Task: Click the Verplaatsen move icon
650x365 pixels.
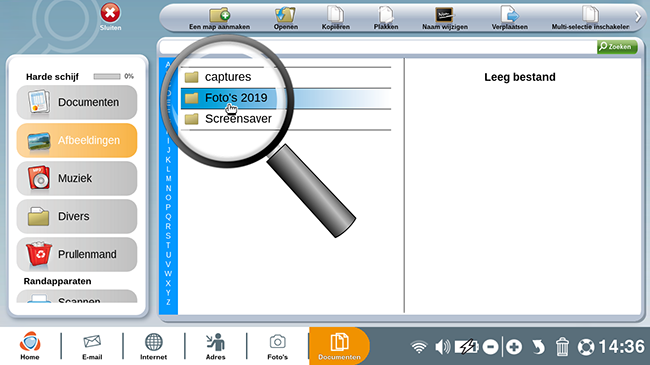Action: (509, 15)
